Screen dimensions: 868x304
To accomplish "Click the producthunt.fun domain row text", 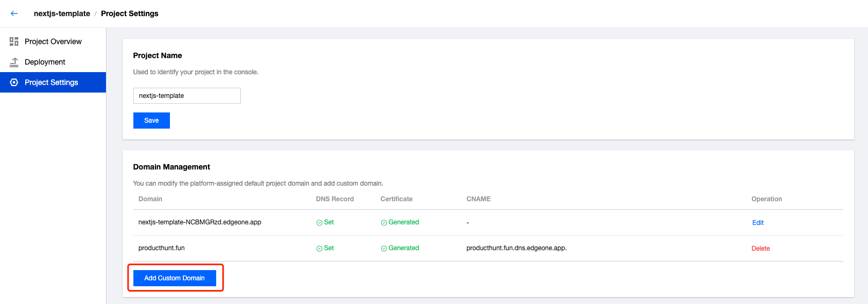I will click(161, 248).
